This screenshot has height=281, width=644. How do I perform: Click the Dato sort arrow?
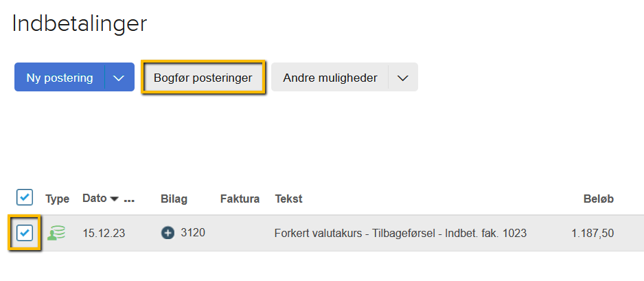click(x=114, y=199)
